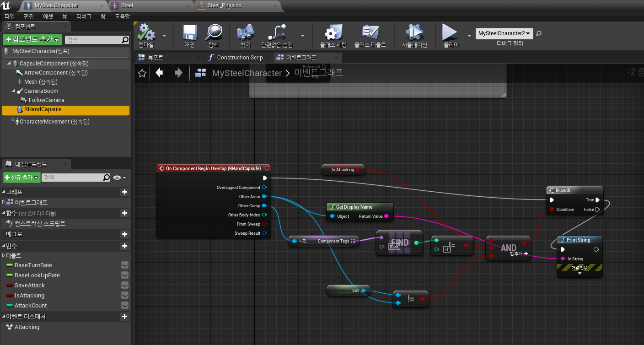Switch to the Construction Script tab
Image resolution: width=644 pixels, height=345 pixels.
240,58
